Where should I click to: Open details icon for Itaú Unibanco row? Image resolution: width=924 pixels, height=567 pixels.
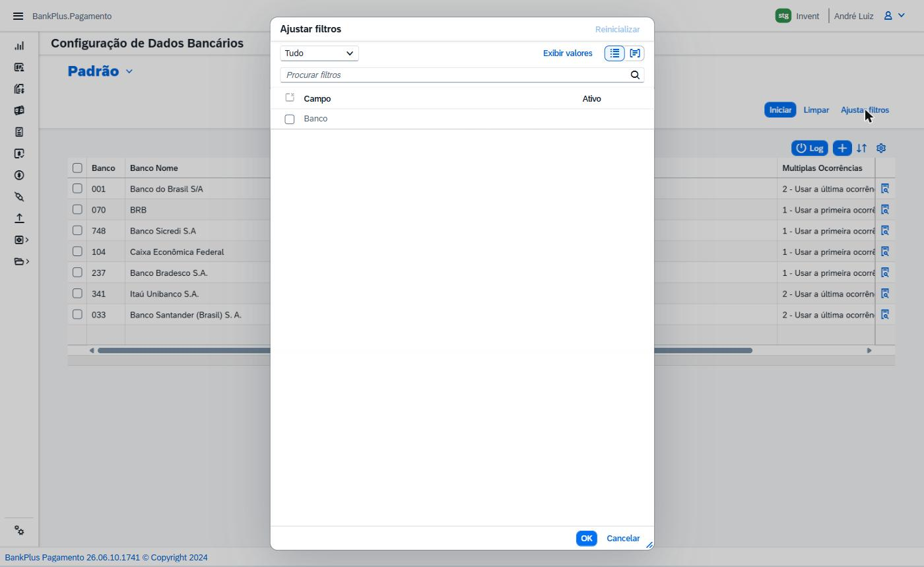coord(885,294)
